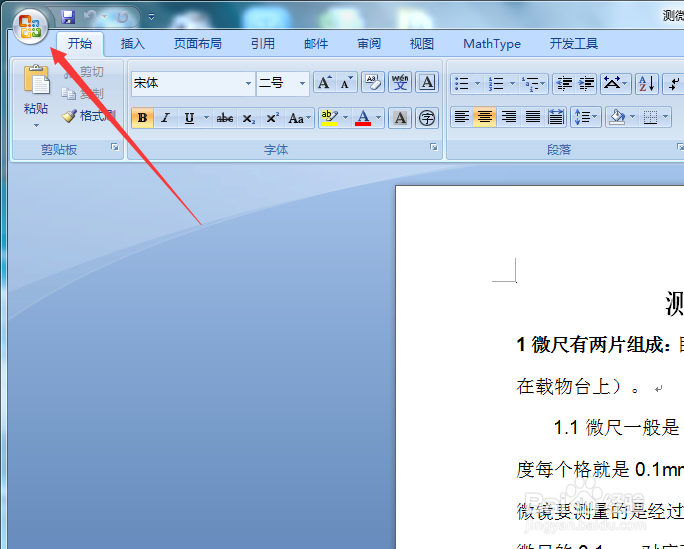This screenshot has height=549, width=684.
Task: Open the 引用 tab
Action: click(263, 44)
